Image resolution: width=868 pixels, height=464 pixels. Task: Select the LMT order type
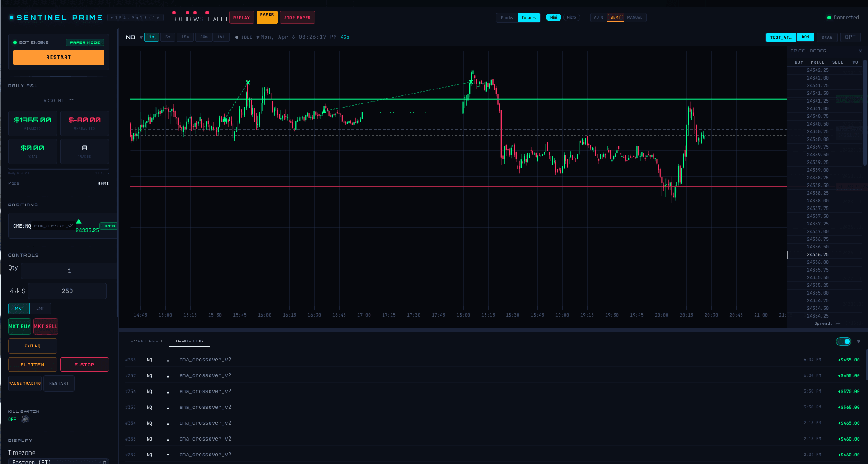40,309
